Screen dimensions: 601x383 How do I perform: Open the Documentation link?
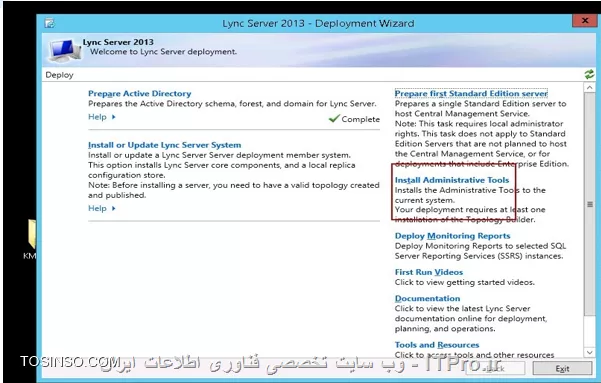click(427, 298)
